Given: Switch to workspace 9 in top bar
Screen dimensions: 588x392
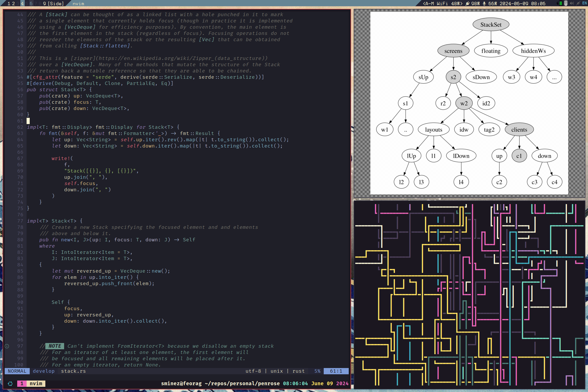Looking at the screenshot, I should pos(44,3).
